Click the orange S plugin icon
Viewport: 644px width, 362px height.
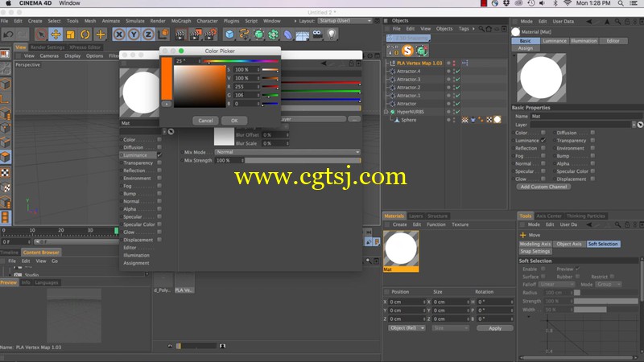click(x=407, y=51)
